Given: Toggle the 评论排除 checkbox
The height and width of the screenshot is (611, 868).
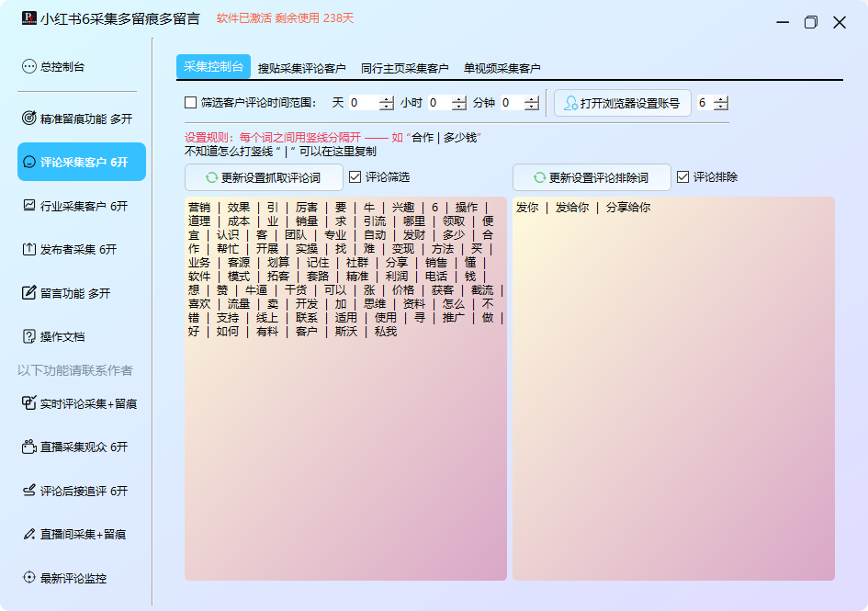Looking at the screenshot, I should pyautogui.click(x=683, y=177).
